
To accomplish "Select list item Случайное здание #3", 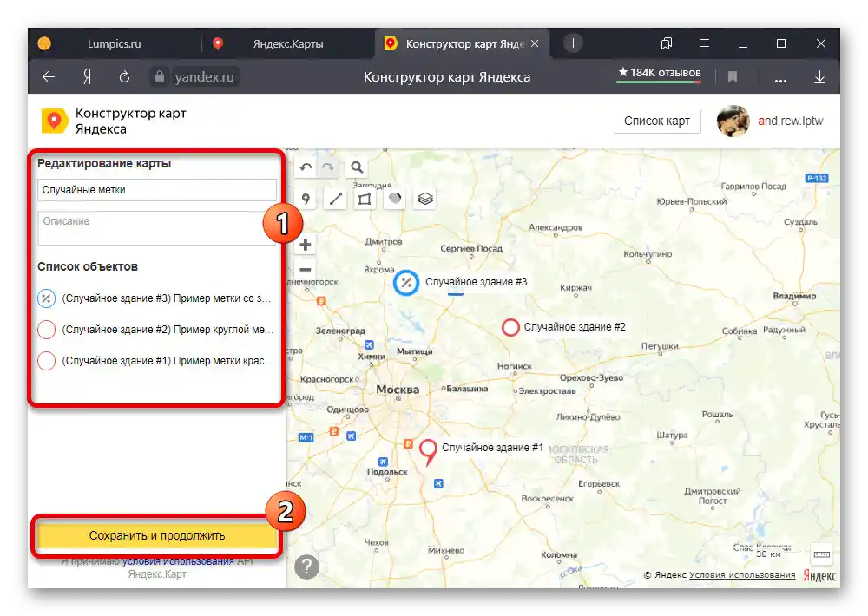I will [155, 298].
